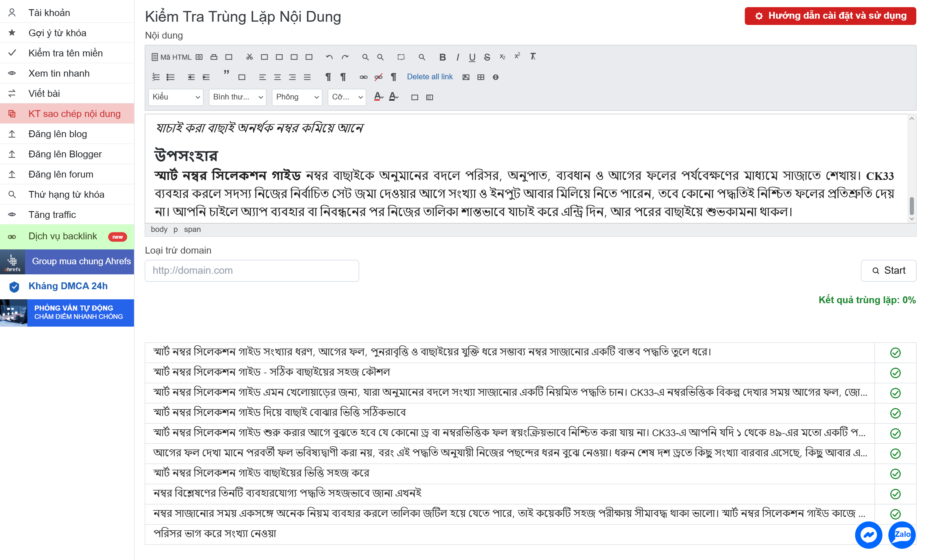The image size is (927, 560).
Task: Click the Insert Image icon
Action: [x=466, y=77]
